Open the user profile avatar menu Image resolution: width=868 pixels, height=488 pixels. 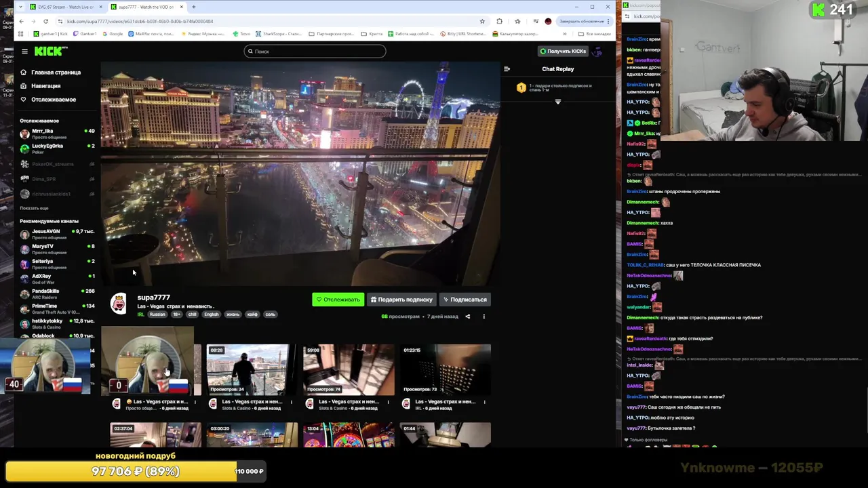[x=597, y=52]
